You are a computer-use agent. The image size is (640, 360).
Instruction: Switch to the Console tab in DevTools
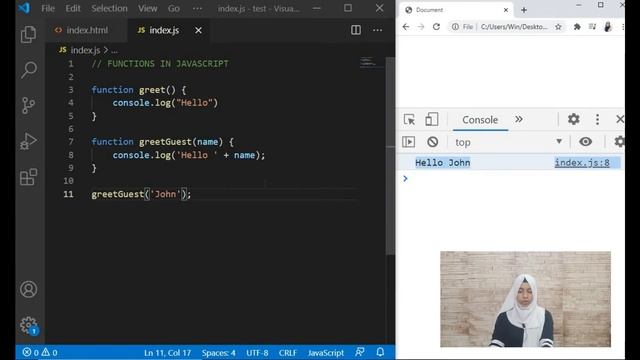[480, 120]
